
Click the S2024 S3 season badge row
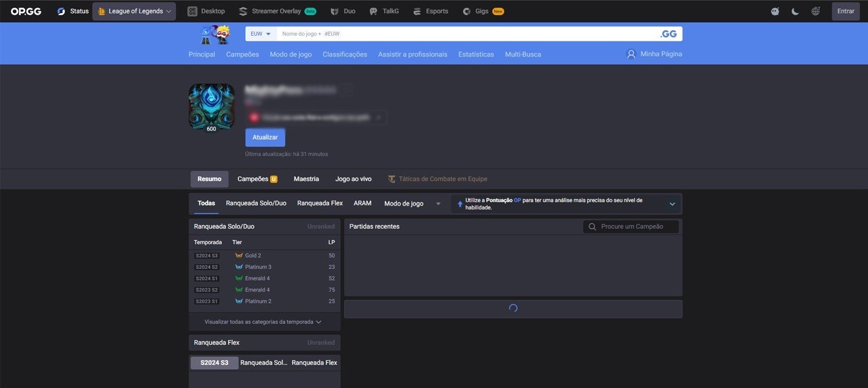[264, 256]
